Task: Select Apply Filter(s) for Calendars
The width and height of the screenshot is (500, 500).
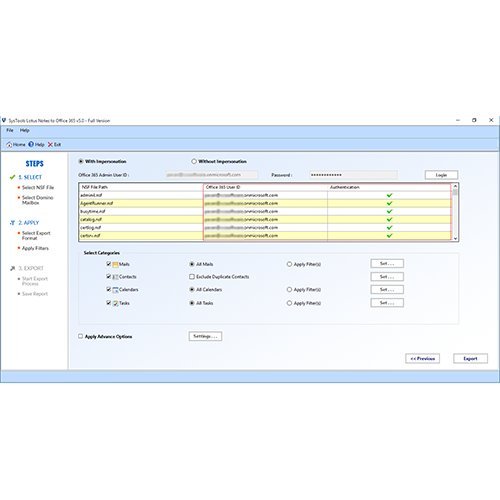Action: pos(289,290)
